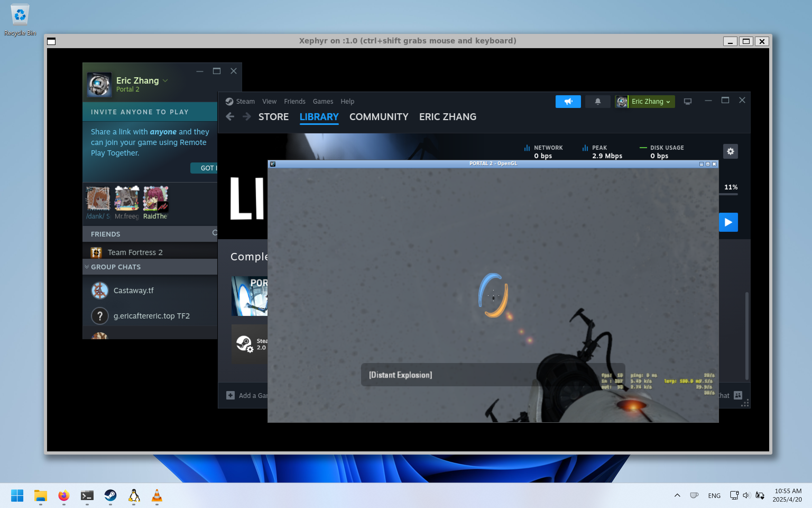
Task: Open /dank/ friend avatar
Action: click(98, 198)
